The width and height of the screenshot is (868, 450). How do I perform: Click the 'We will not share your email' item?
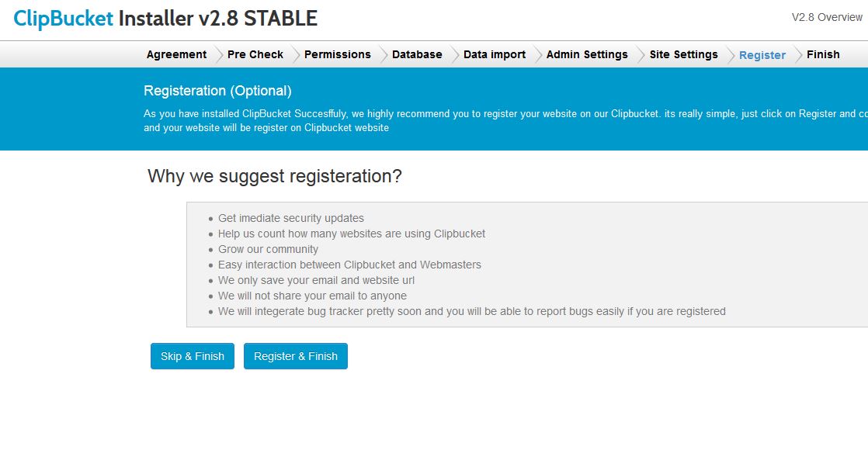pos(312,296)
